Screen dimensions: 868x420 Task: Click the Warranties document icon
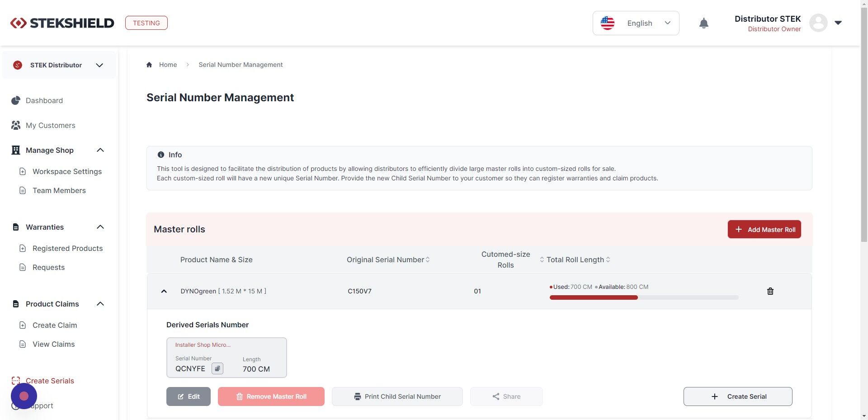16,227
